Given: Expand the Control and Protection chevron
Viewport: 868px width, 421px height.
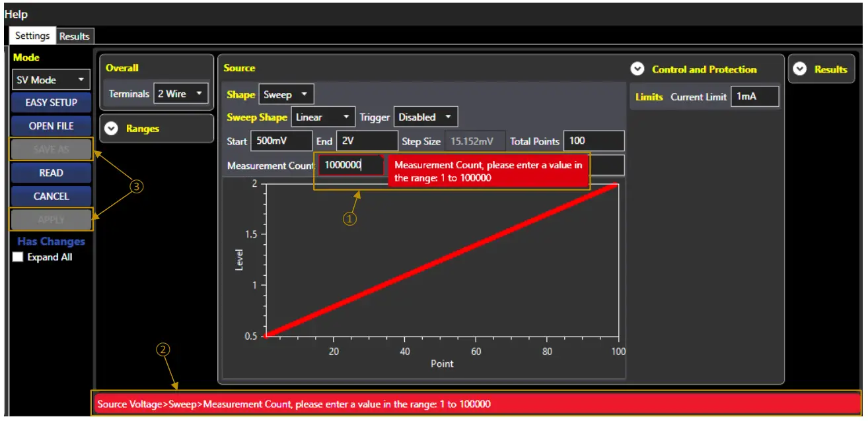Looking at the screenshot, I should pyautogui.click(x=637, y=69).
